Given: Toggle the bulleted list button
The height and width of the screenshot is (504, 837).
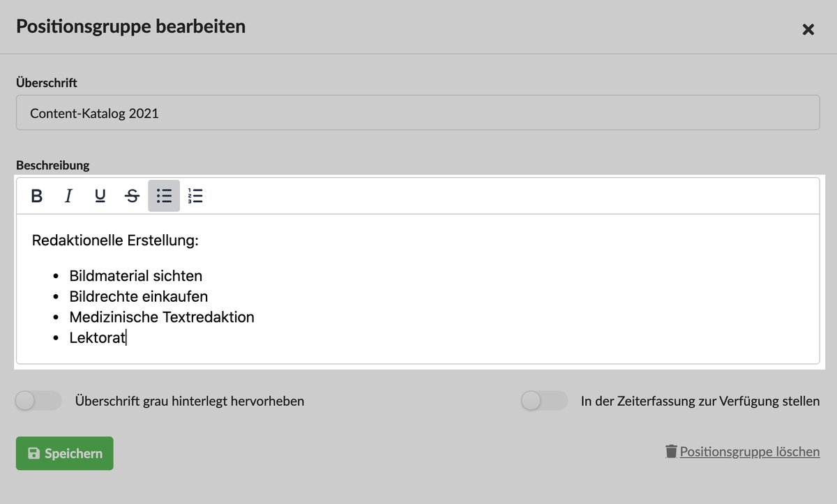Looking at the screenshot, I should [x=164, y=196].
